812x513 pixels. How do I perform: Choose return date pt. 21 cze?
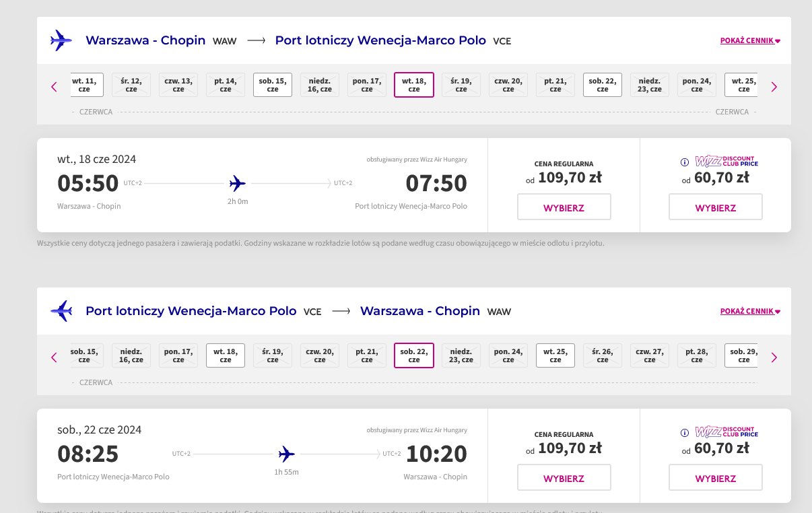(367, 355)
